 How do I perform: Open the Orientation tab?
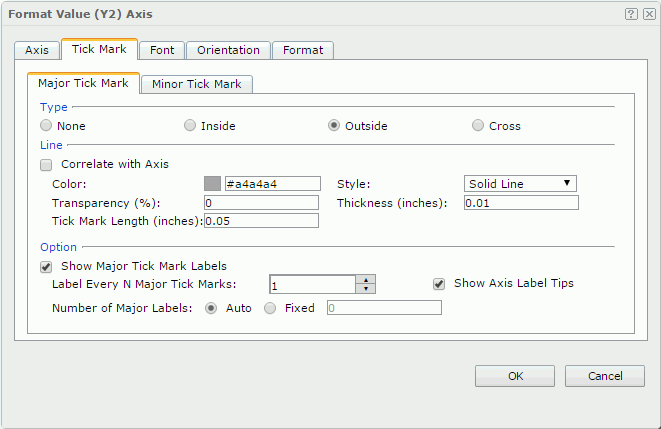pos(228,50)
